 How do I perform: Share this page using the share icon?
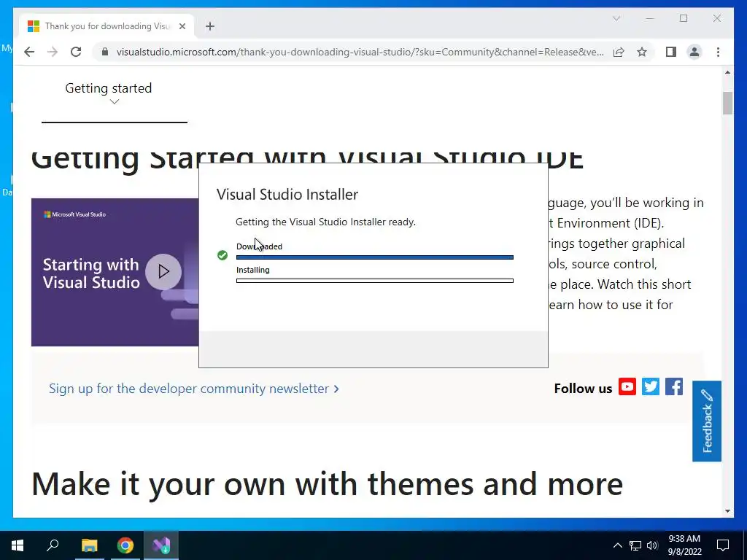pyautogui.click(x=619, y=52)
